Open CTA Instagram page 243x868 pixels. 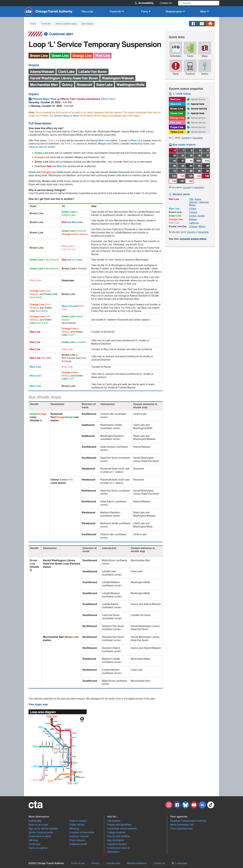click(x=169, y=805)
